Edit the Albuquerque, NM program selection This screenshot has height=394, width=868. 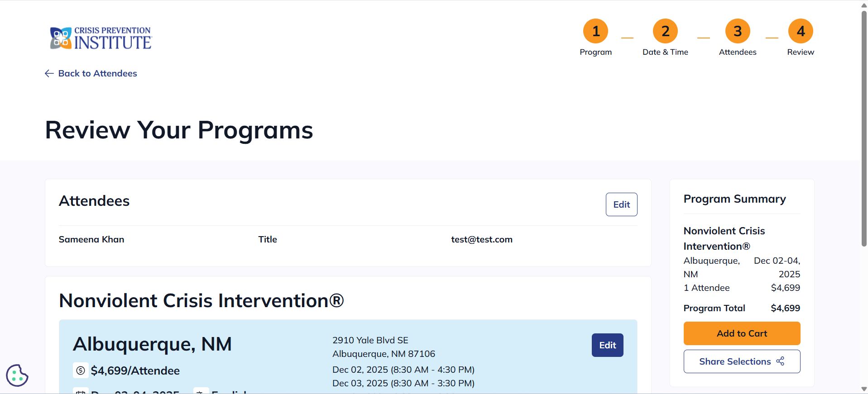(x=607, y=345)
